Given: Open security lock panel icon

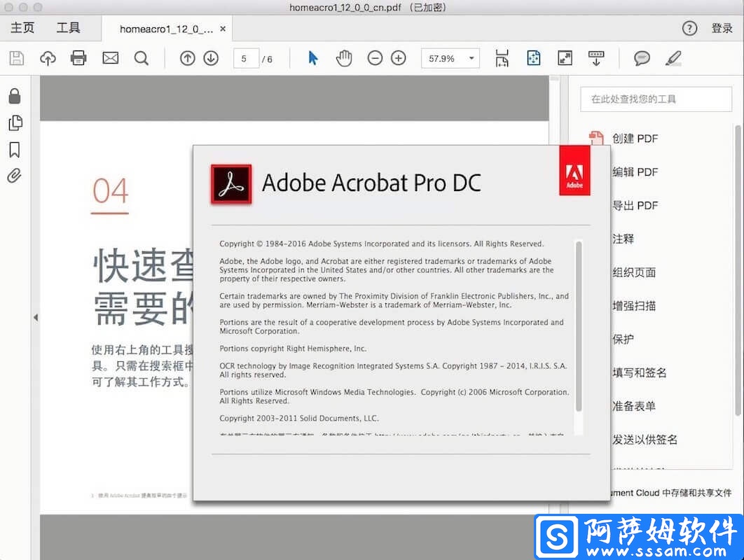Looking at the screenshot, I should pos(15,96).
